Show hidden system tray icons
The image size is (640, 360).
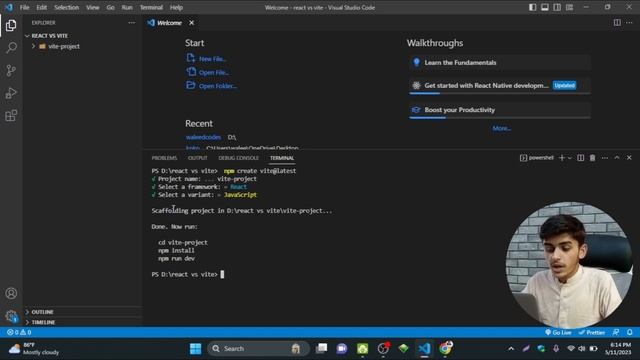click(x=511, y=349)
